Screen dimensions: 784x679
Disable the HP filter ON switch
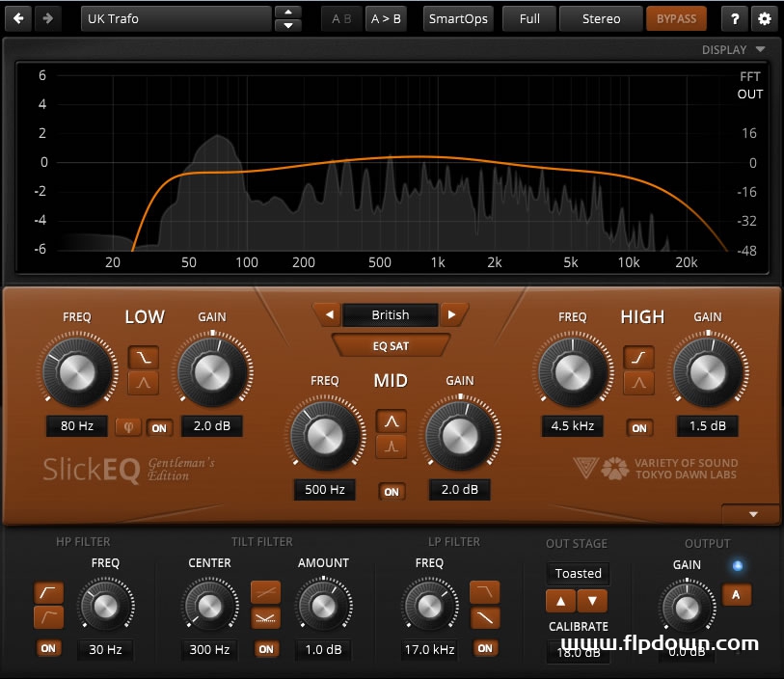pyautogui.click(x=47, y=649)
